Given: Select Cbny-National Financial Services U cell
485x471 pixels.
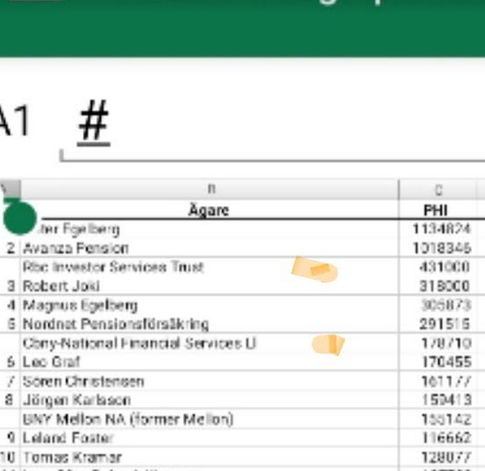Looking at the screenshot, I should [x=210, y=343].
